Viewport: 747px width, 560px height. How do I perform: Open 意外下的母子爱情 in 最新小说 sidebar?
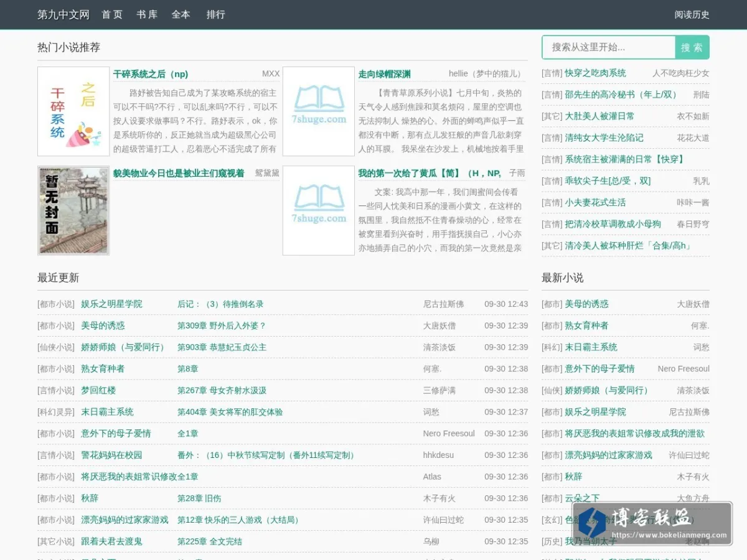tap(599, 369)
